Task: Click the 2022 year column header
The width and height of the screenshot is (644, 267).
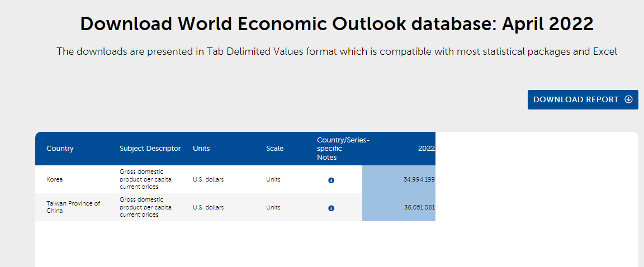Action: [426, 149]
